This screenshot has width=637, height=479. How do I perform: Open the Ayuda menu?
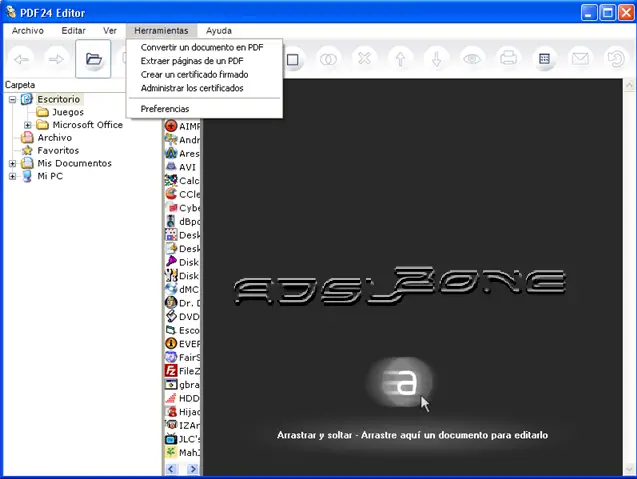pyautogui.click(x=219, y=31)
